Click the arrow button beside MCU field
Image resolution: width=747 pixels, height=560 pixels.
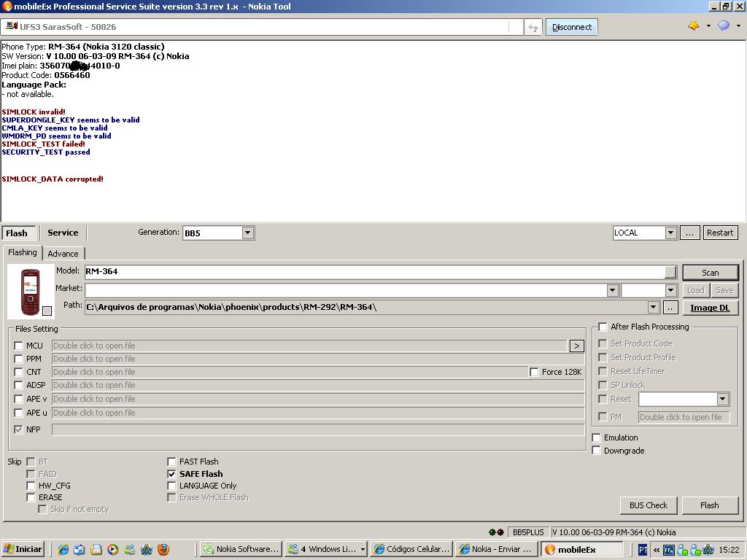coord(576,346)
